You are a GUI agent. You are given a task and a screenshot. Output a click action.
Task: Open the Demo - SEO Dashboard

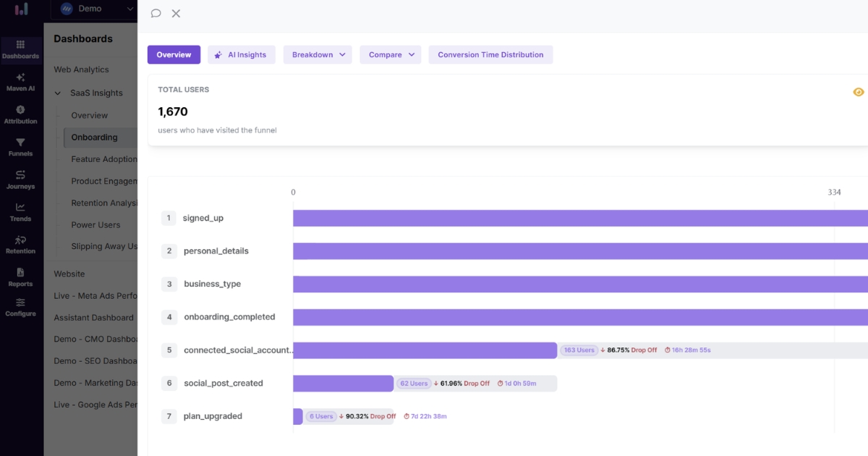click(95, 360)
